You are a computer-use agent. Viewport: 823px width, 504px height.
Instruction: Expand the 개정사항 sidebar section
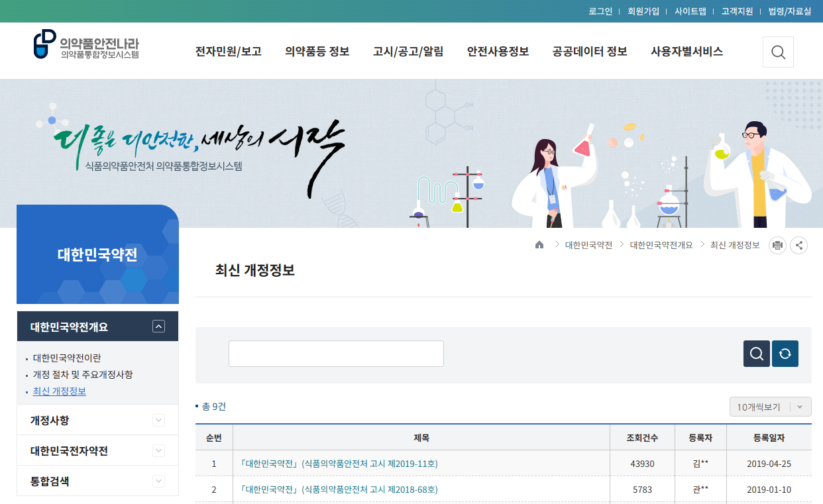pyautogui.click(x=158, y=420)
